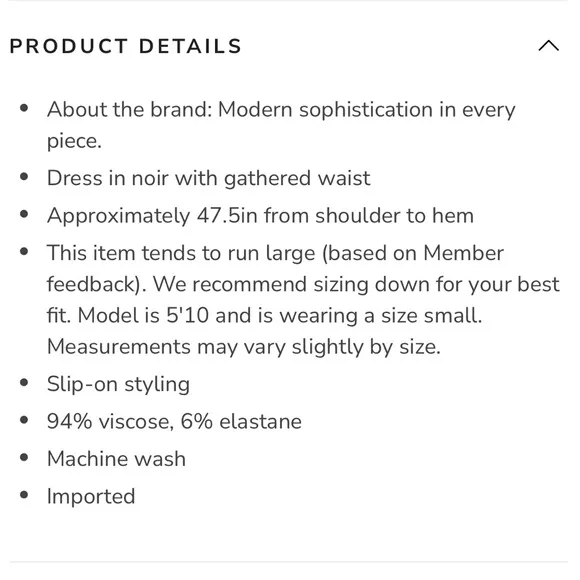Image resolution: width=580 pixels, height=580 pixels.
Task: Click the 'Slip-on styling' bullet item
Action: coord(118,384)
